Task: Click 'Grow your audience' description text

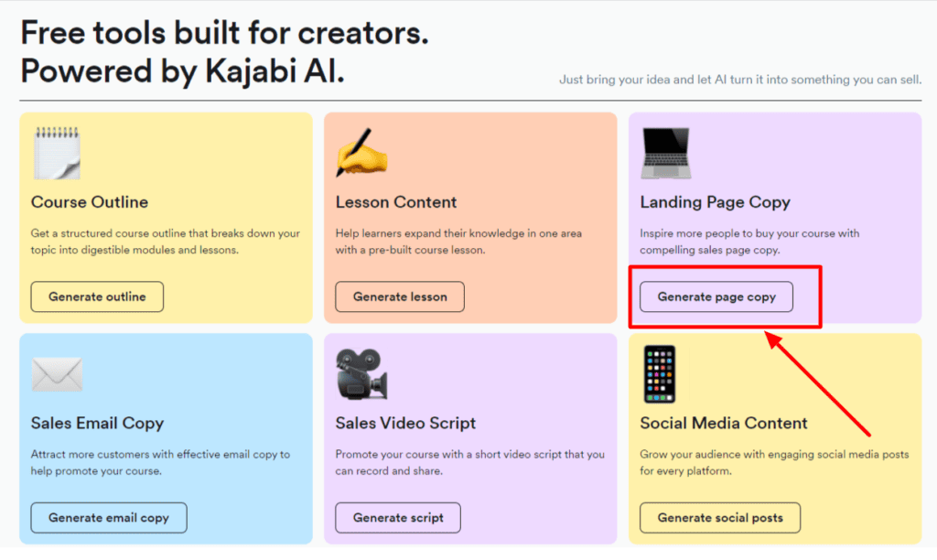Action: [x=774, y=463]
